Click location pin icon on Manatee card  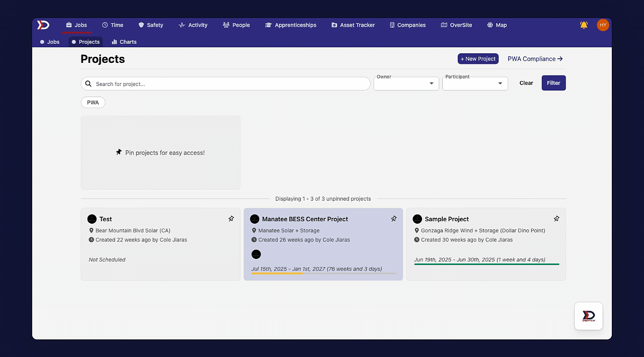[254, 231]
